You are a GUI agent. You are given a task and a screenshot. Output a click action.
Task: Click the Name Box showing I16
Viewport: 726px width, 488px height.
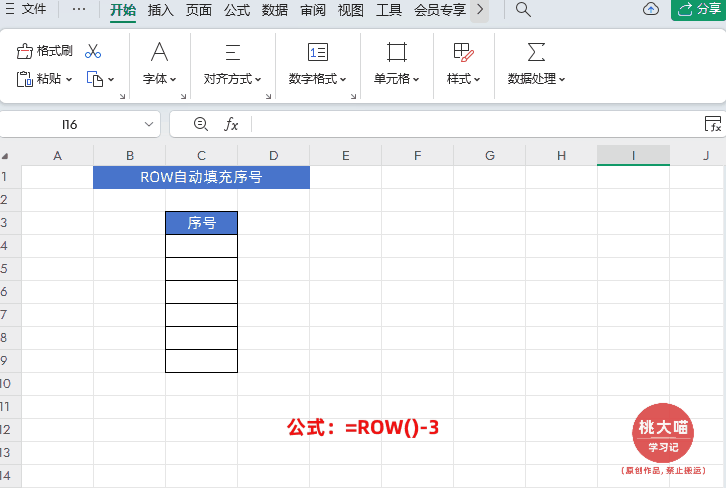[x=69, y=125]
